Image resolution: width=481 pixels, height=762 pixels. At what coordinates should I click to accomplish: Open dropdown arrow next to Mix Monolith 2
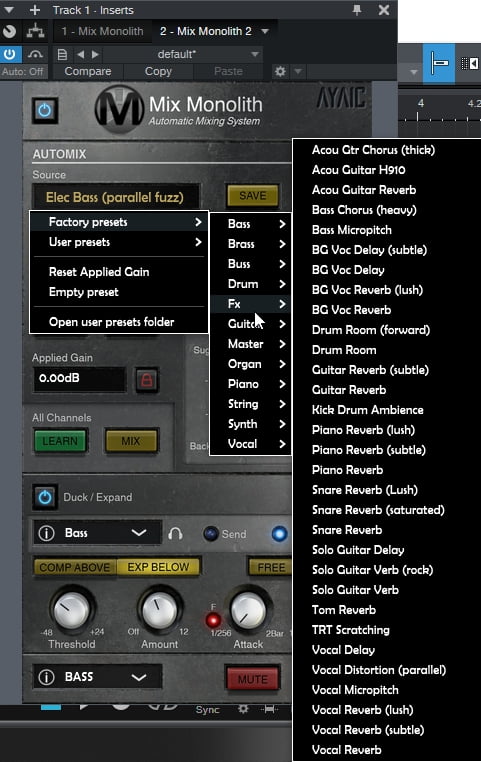(x=265, y=32)
